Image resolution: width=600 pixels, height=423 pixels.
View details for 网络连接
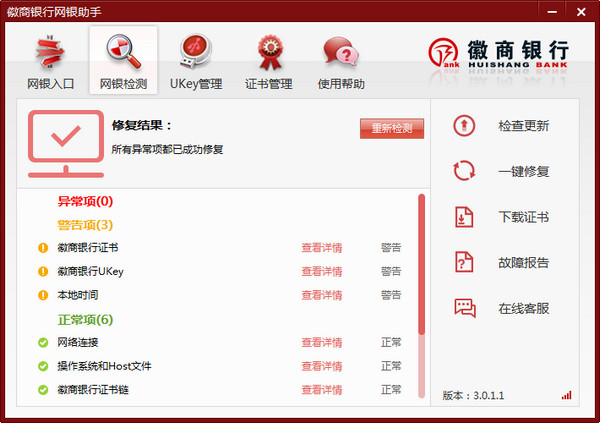coord(321,342)
